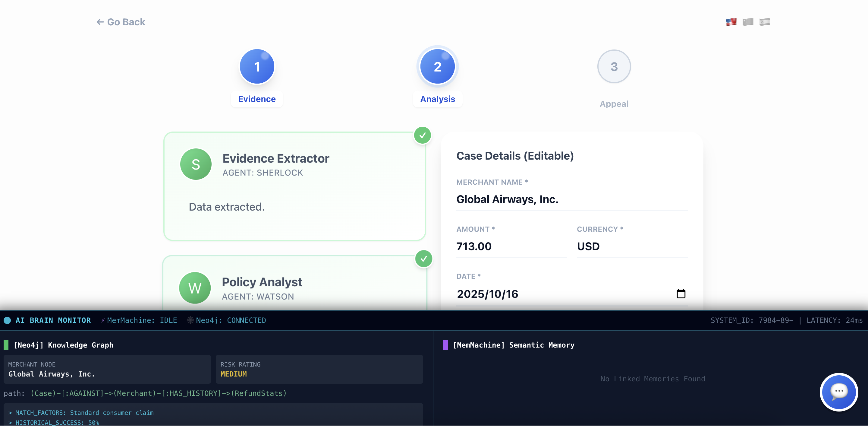Go to step 2 Analysis
The width and height of the screenshot is (868, 426).
(437, 66)
